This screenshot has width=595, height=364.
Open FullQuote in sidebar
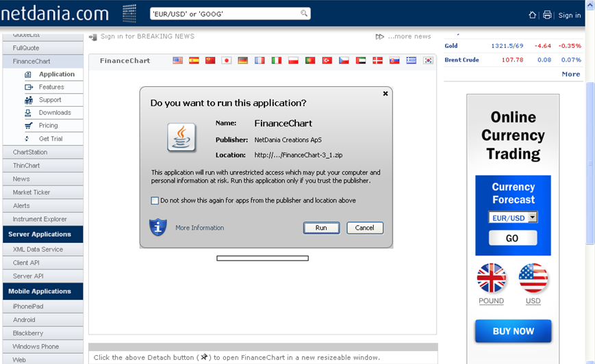pyautogui.click(x=43, y=48)
